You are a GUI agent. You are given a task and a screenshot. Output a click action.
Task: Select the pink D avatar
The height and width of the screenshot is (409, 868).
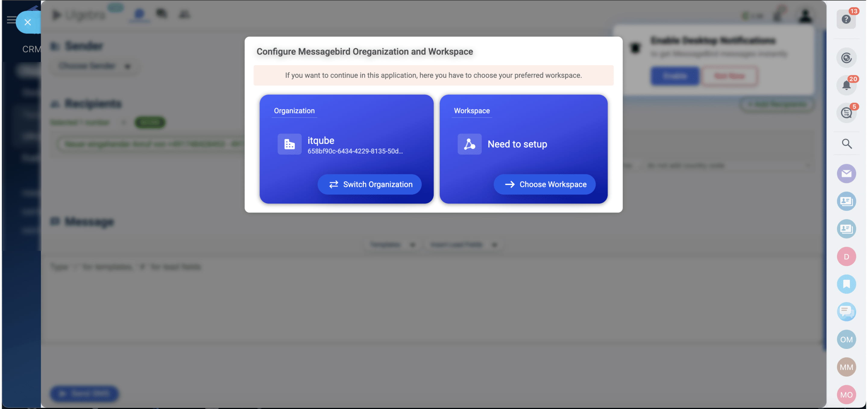(x=846, y=257)
